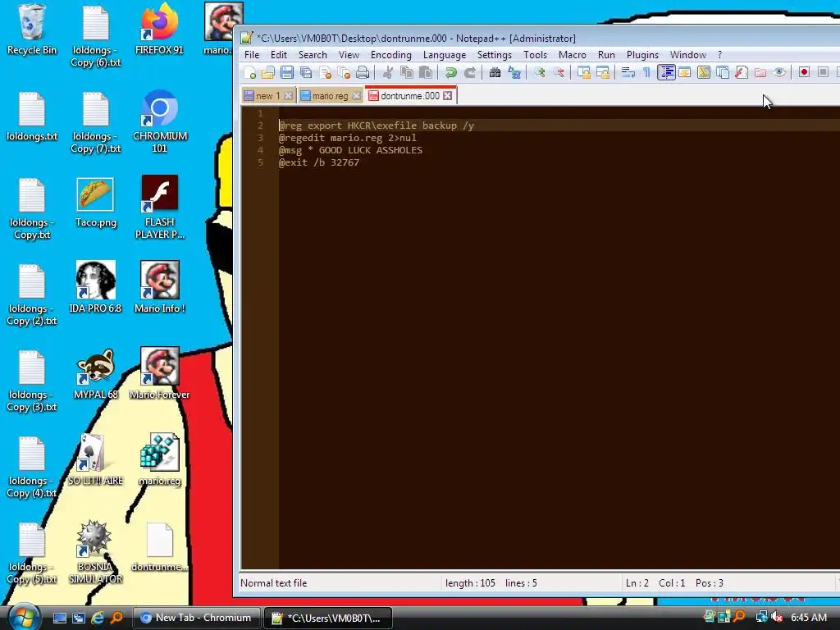The image size is (840, 630).
Task: Open the Macro menu
Action: [572, 55]
